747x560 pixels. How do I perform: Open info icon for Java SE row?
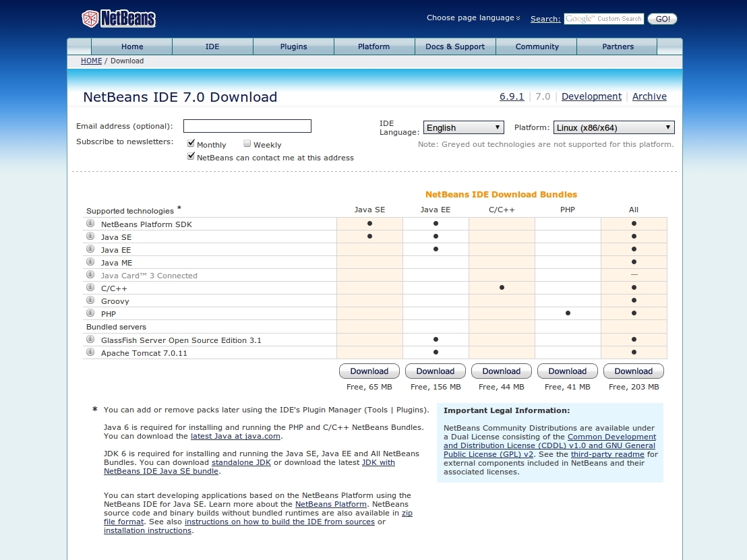(90, 236)
